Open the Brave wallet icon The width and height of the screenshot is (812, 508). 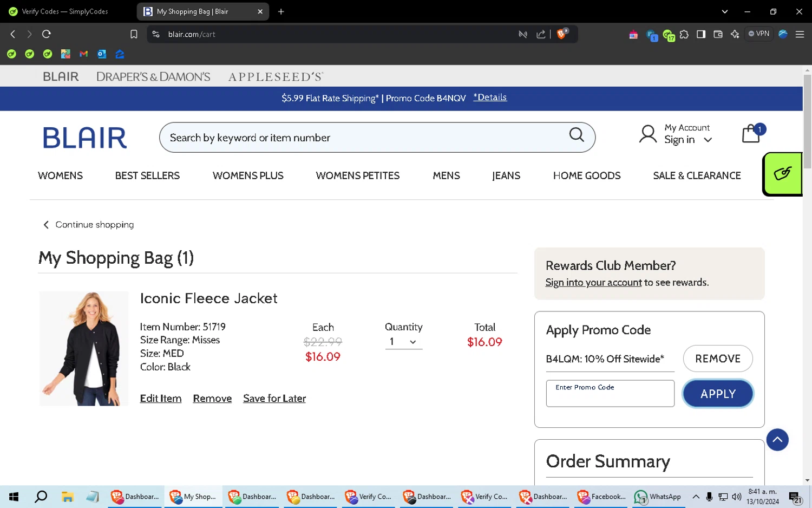coord(718,34)
